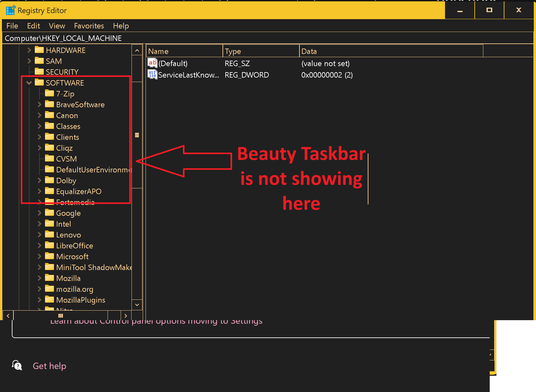The width and height of the screenshot is (536, 392).
Task: Sort values by the Name column header
Action: coord(185,51)
